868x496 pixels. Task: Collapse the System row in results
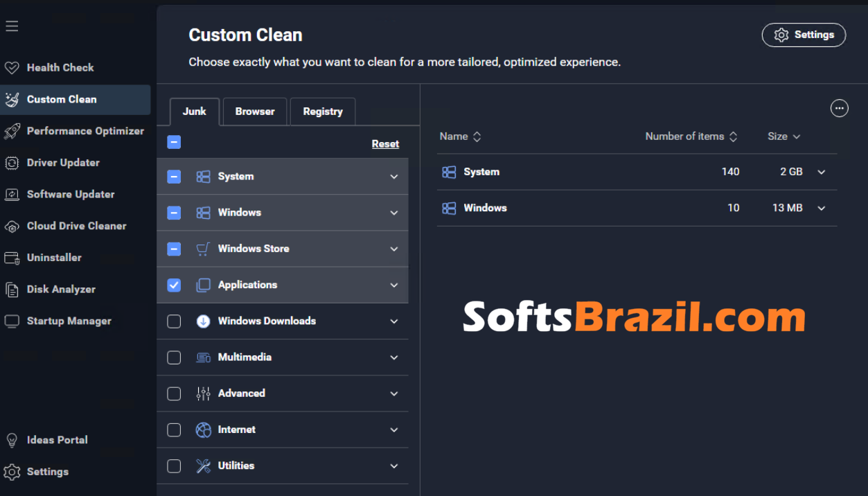(821, 172)
